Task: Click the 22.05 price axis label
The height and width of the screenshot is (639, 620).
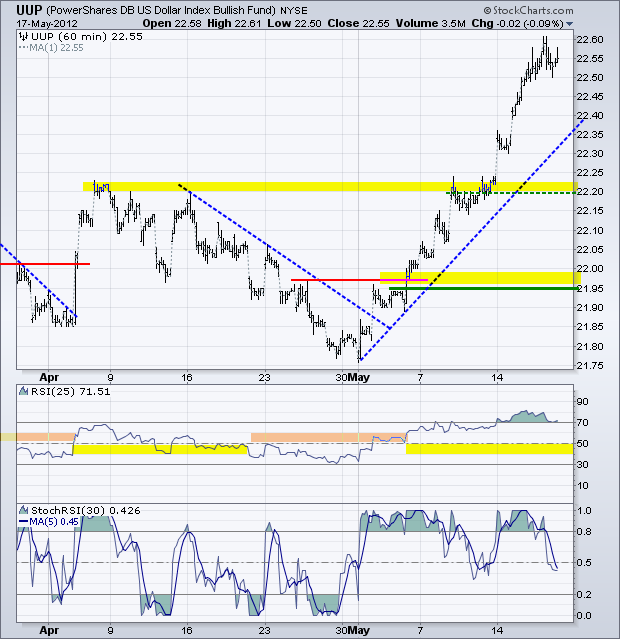Action: tap(589, 249)
